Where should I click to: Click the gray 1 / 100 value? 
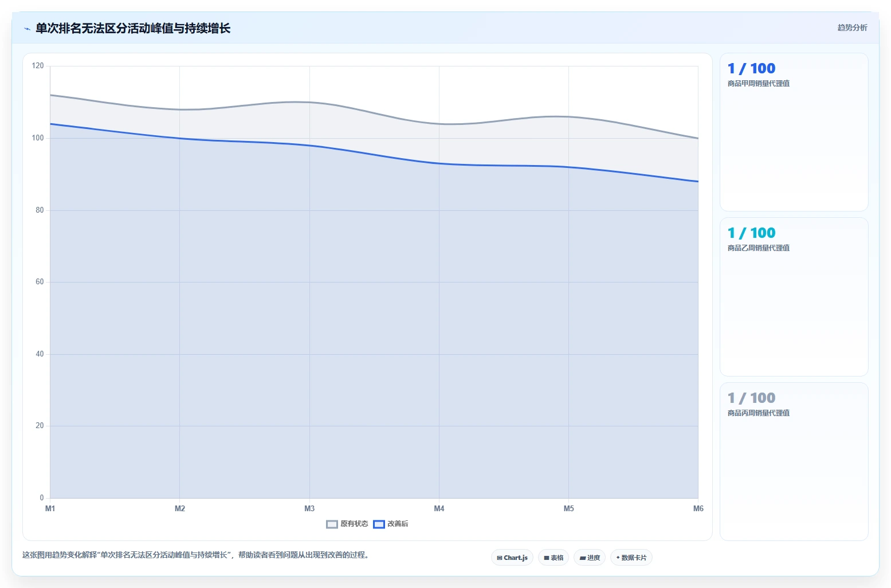pos(751,398)
